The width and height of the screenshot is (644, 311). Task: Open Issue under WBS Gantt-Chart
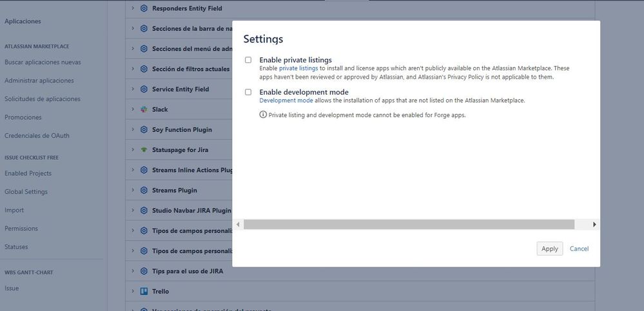(x=12, y=288)
